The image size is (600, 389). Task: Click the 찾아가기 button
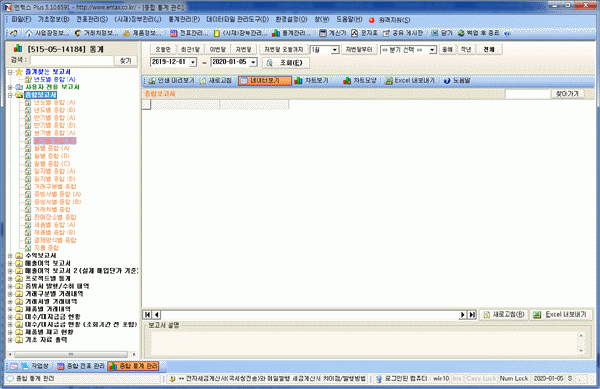[567, 94]
